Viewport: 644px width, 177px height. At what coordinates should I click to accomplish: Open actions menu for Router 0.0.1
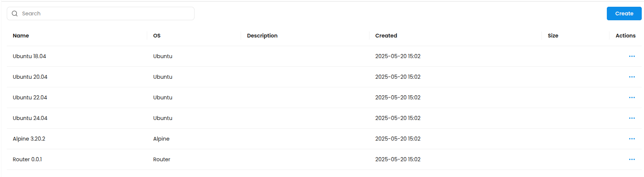click(632, 159)
